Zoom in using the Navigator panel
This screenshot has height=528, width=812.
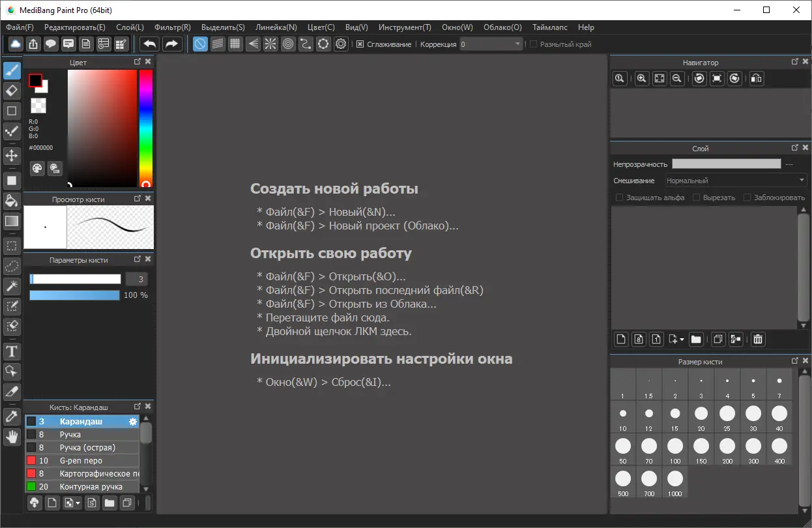coord(642,78)
